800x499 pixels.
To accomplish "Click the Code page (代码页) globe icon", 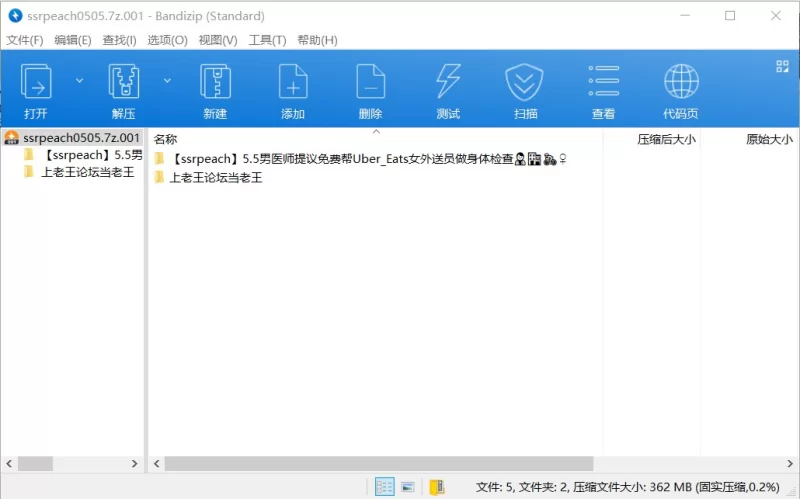I will tap(681, 81).
